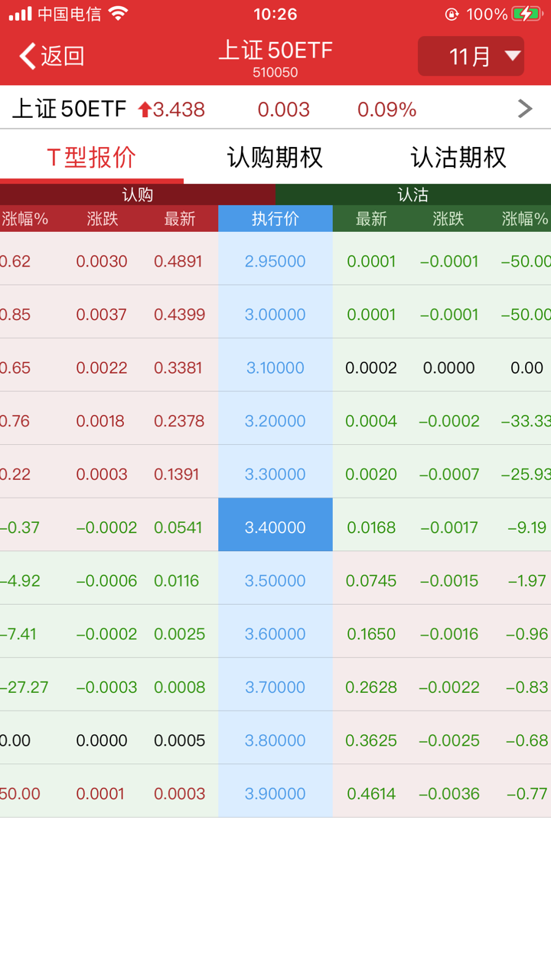Screen dimensions: 551x980
Task: Tap put option latest price 0.4614
Action: (x=371, y=794)
